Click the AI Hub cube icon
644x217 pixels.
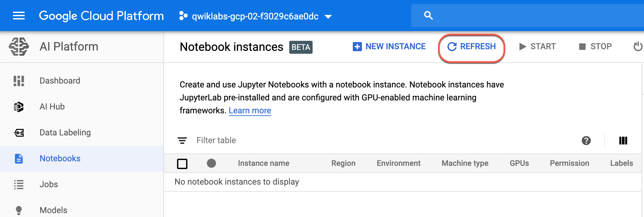(x=19, y=107)
